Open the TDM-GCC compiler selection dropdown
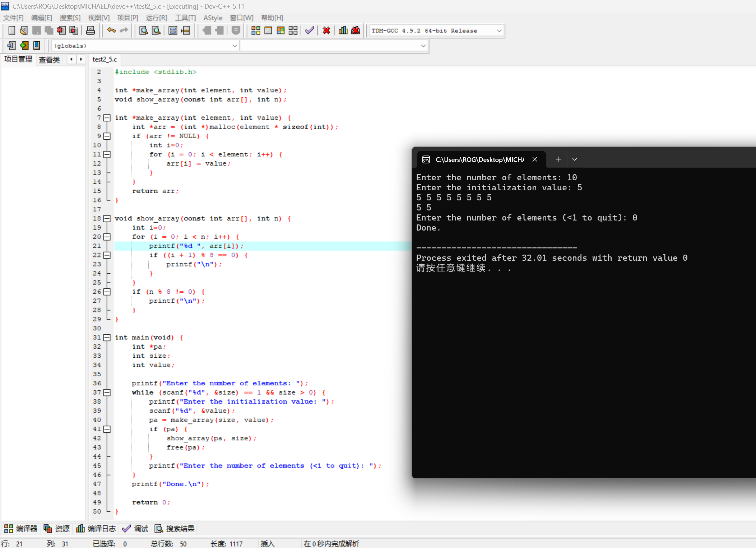 click(x=499, y=31)
